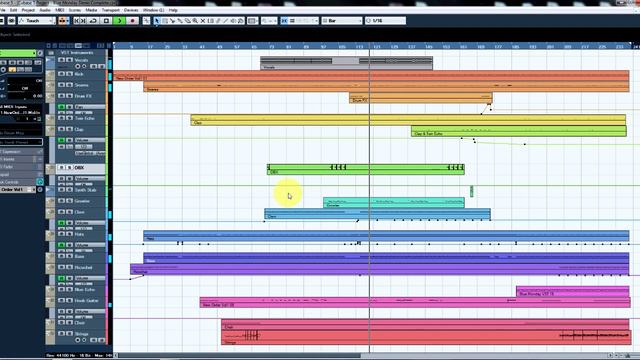Jump to the previous marker
Image resolution: width=640 pixels, height=360 pixels.
[x=76, y=20]
